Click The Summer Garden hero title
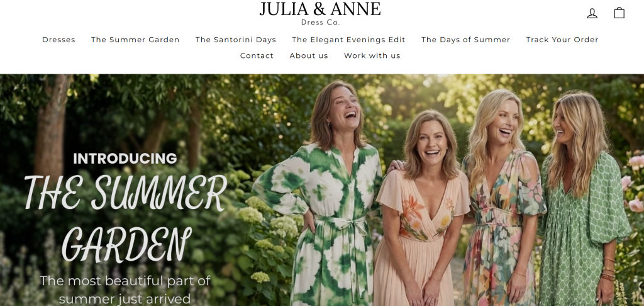Image resolution: width=644 pixels, height=306 pixels. 125,220
